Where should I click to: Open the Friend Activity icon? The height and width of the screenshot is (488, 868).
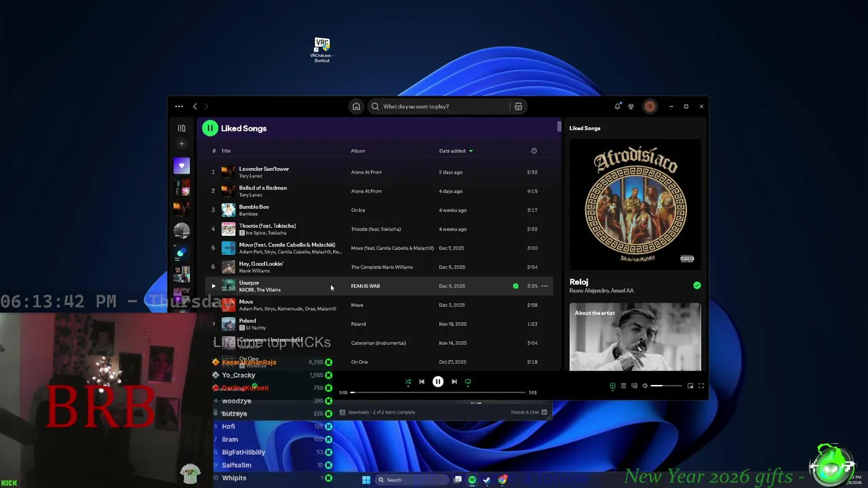click(x=631, y=106)
